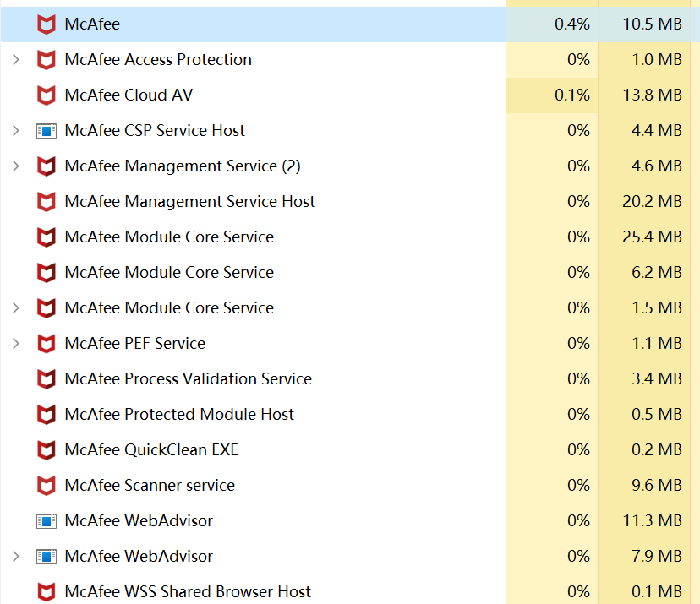Expand the McAfee WebAdvisor group with 7.9 MB

coord(15,557)
